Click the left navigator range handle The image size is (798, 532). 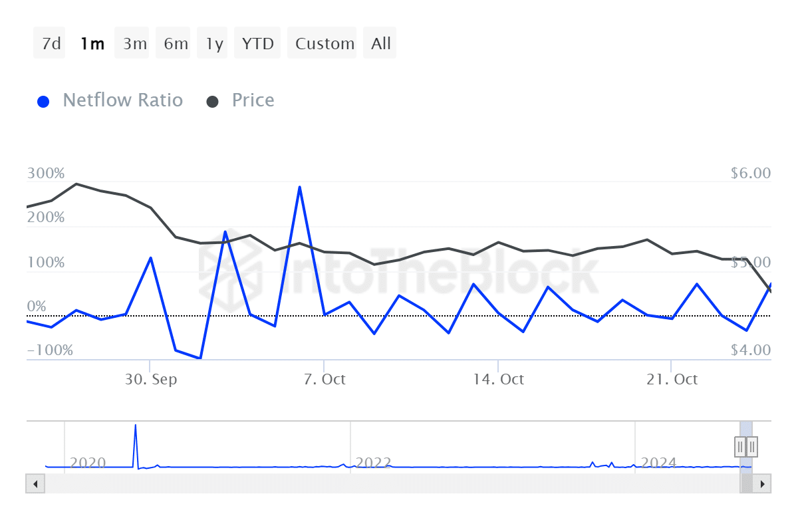click(740, 446)
